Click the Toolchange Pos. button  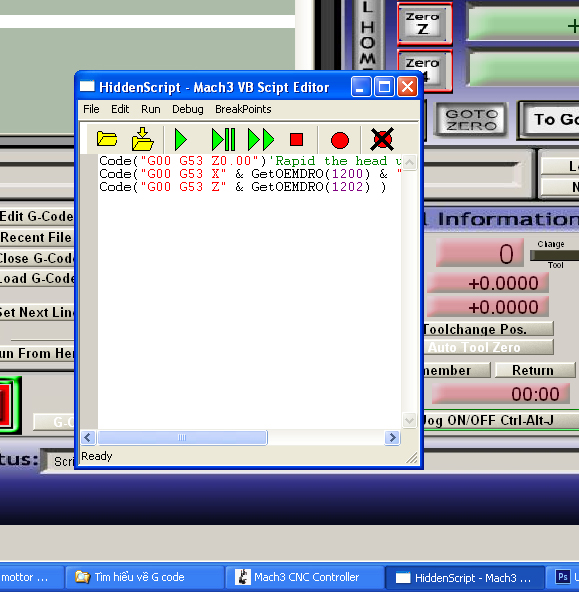coord(489,329)
